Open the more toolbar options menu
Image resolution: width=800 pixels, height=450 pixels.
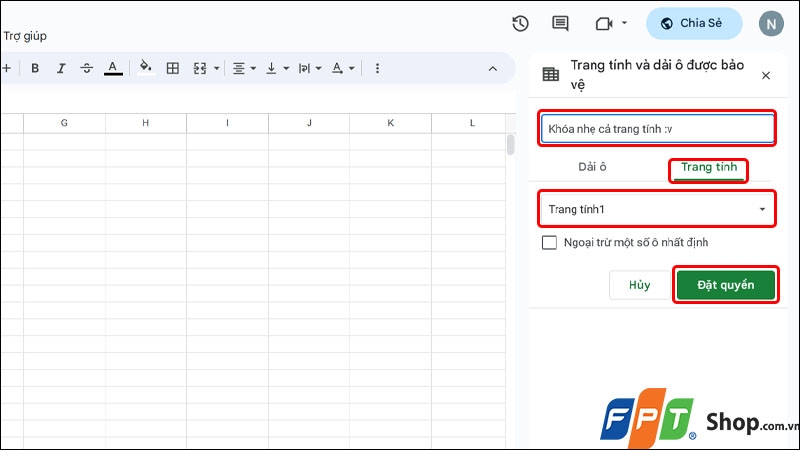(x=377, y=68)
